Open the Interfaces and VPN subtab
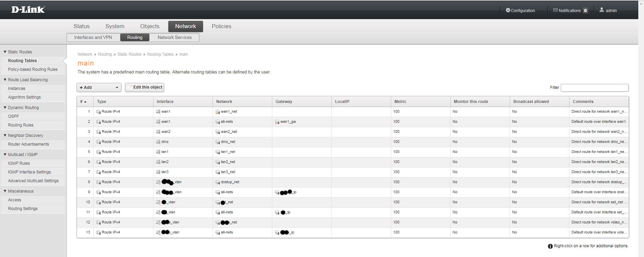Screen dimensions: 644x257 pyautogui.click(x=93, y=37)
